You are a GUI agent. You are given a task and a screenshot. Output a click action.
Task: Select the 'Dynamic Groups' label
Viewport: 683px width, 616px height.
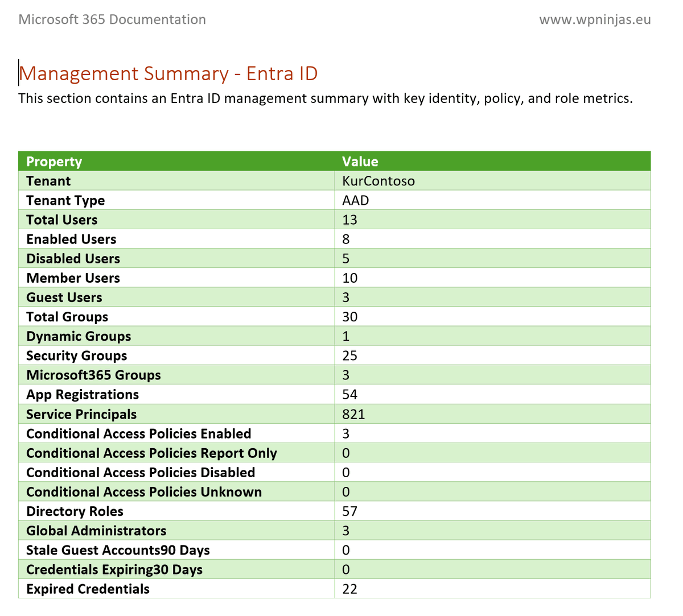tap(79, 336)
